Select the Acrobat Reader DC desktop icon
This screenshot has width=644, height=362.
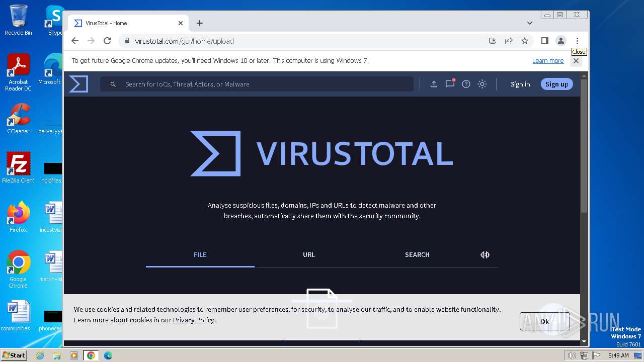[18, 73]
